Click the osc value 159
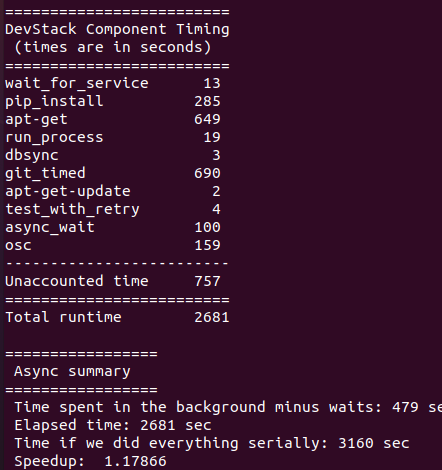The image size is (442, 470). coord(207,245)
